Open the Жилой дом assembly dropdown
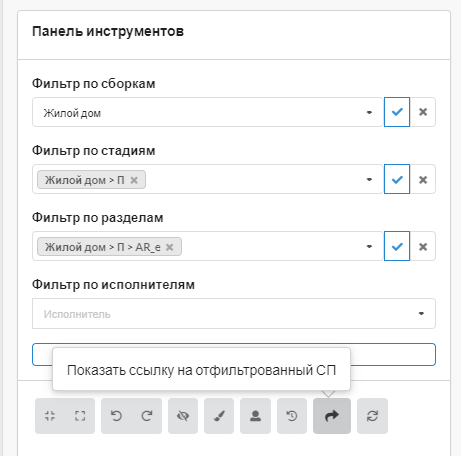The width and height of the screenshot is (461, 456). click(x=207, y=112)
